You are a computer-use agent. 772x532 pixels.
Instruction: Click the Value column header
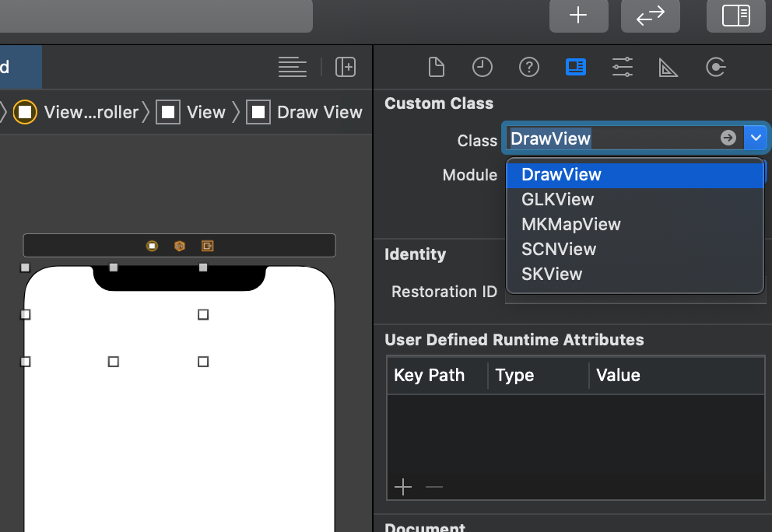click(x=676, y=376)
